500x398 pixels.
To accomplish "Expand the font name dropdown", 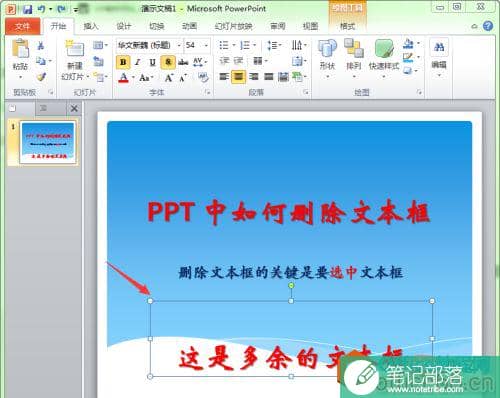I will click(179, 45).
